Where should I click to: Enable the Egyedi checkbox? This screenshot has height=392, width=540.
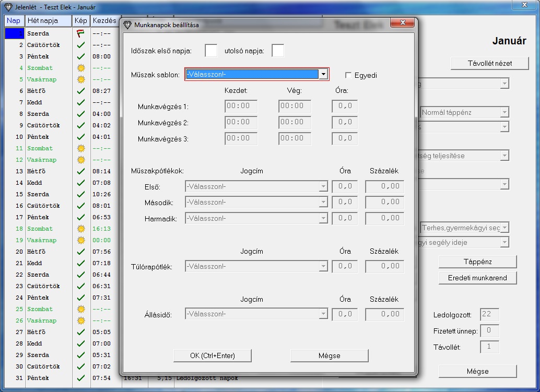click(x=349, y=75)
